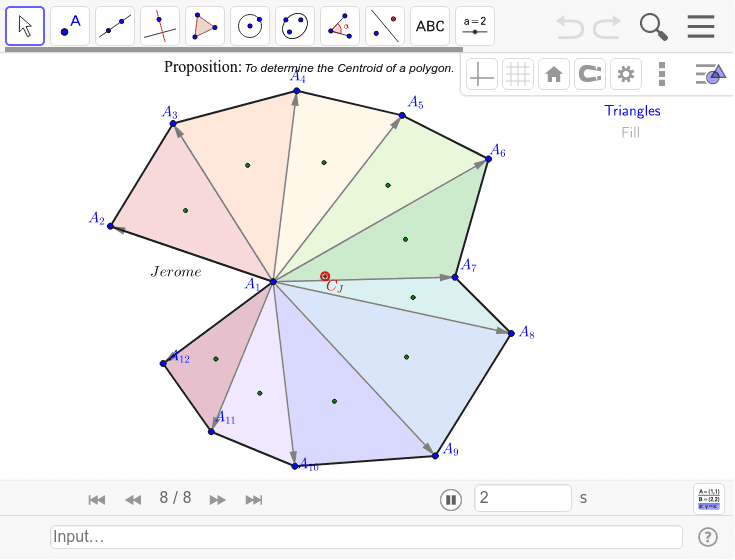735x560 pixels.
Task: Select the Point tool
Action: point(70,26)
